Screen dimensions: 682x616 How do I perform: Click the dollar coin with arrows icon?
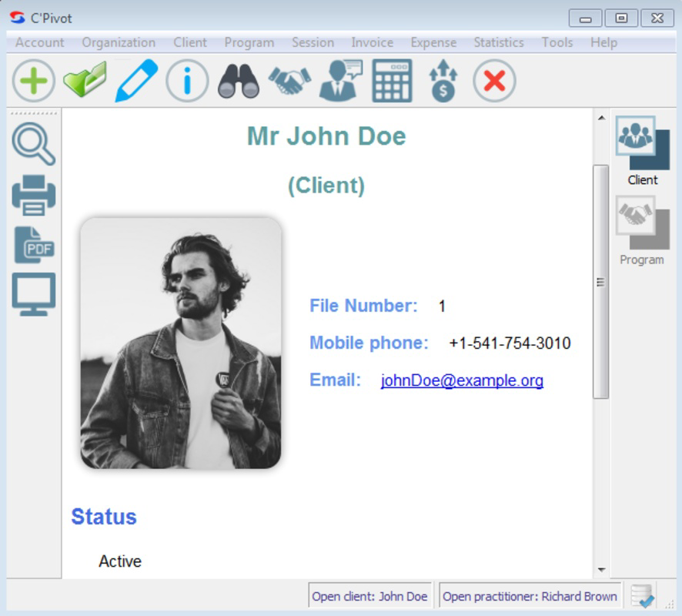coord(443,81)
